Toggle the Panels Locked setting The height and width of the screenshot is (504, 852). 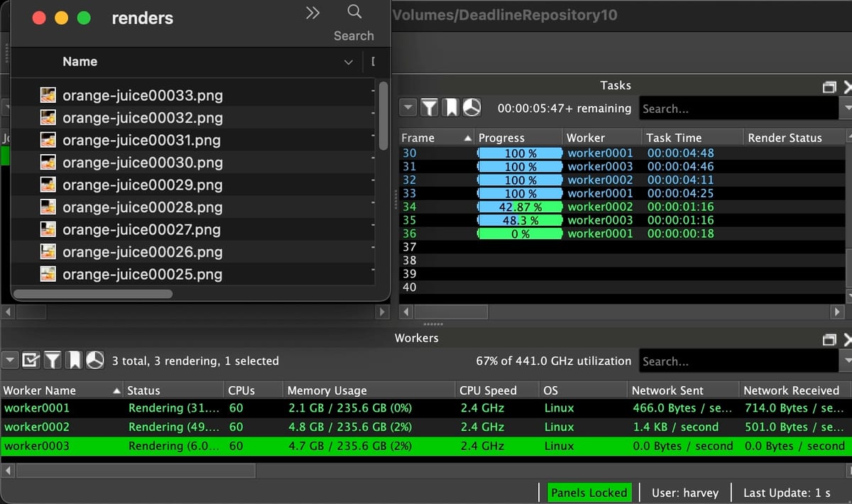pos(589,492)
